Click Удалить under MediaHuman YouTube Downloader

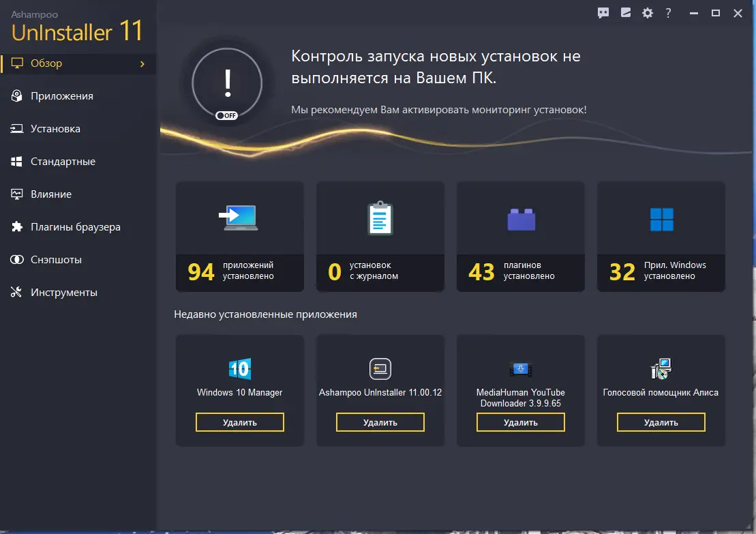pos(521,422)
